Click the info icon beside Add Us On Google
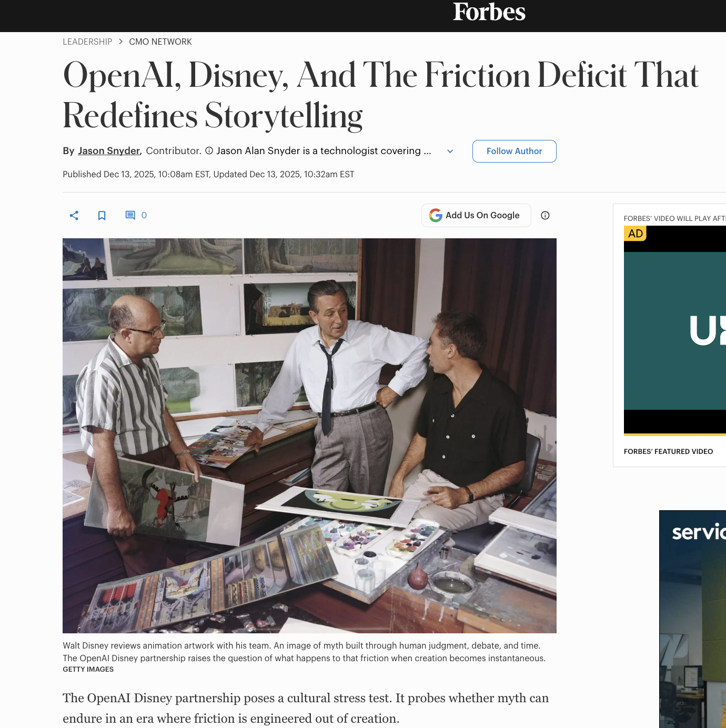The height and width of the screenshot is (728, 726). [545, 215]
